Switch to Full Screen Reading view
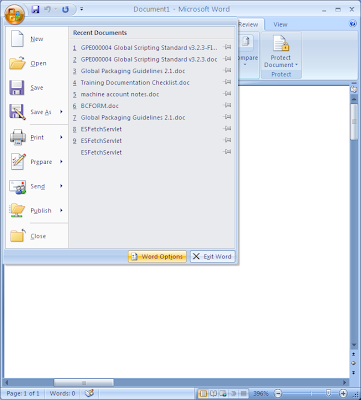The width and height of the screenshot is (361, 400). (213, 394)
